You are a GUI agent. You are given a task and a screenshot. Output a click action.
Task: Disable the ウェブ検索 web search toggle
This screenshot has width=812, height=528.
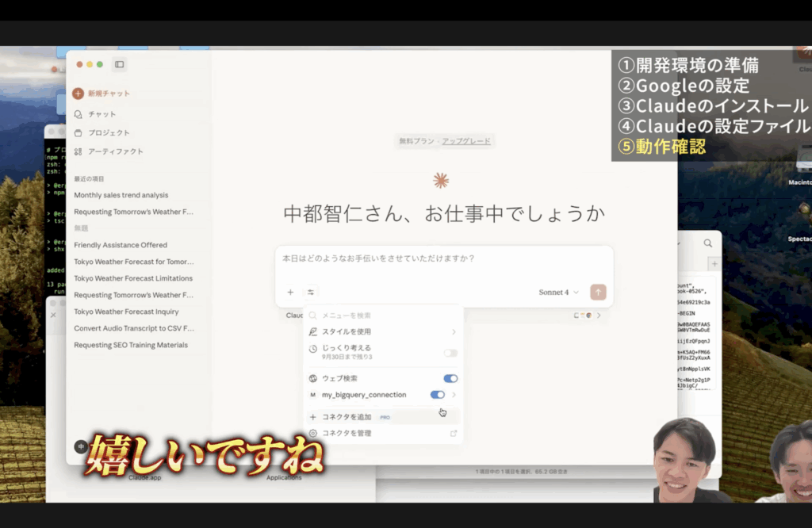[450, 379]
